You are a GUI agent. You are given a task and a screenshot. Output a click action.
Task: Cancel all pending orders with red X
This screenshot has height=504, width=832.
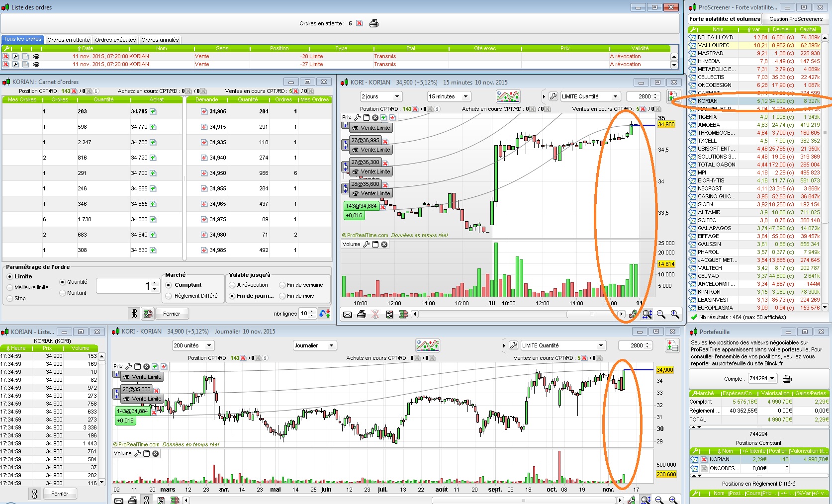[x=360, y=23]
